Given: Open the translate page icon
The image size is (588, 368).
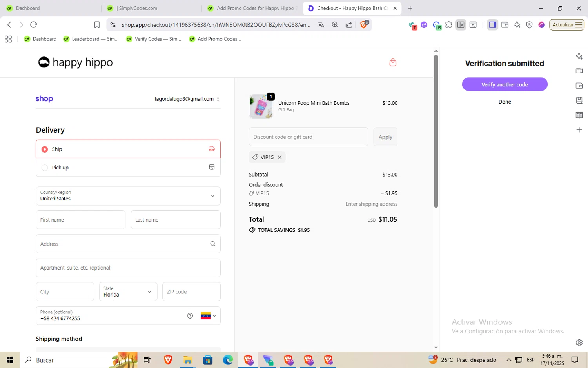Looking at the screenshot, I should [321, 25].
